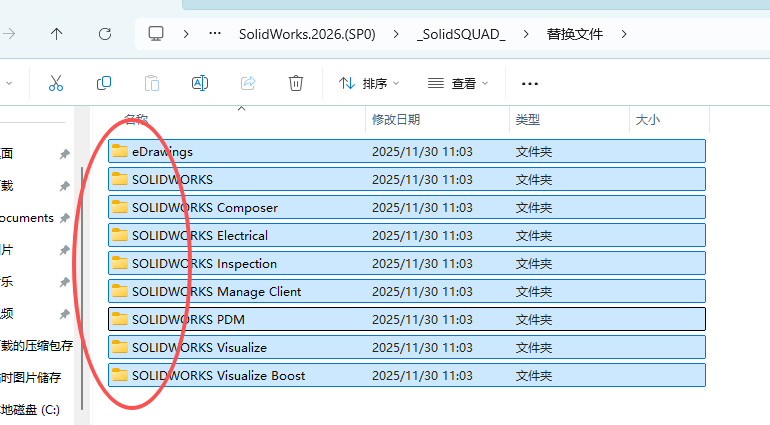Select SOLIDWORKS Composer folder name
This screenshot has width=770, height=425.
tap(205, 207)
